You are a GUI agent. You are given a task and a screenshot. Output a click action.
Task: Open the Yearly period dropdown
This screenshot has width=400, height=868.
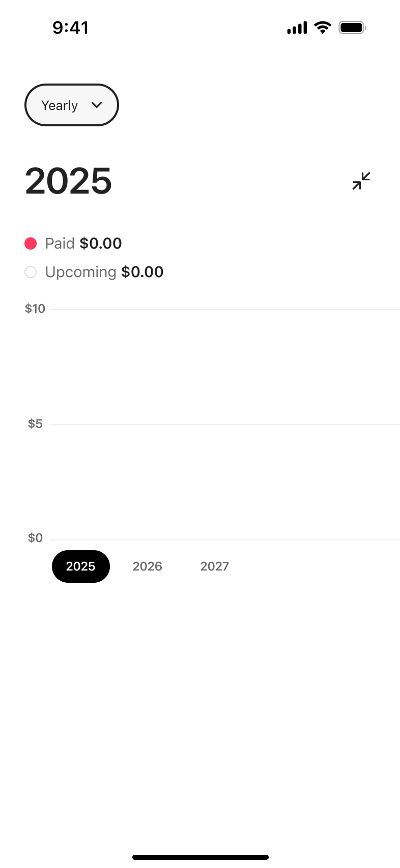pyautogui.click(x=72, y=105)
